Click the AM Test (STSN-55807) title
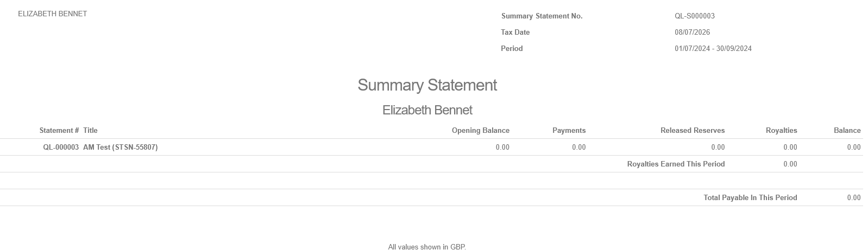The height and width of the screenshot is (250, 868). click(121, 148)
